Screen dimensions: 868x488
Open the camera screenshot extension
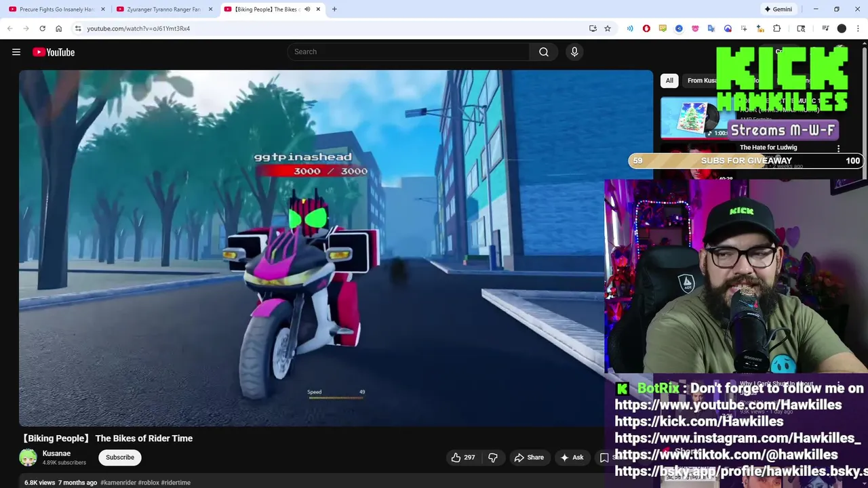point(760,28)
